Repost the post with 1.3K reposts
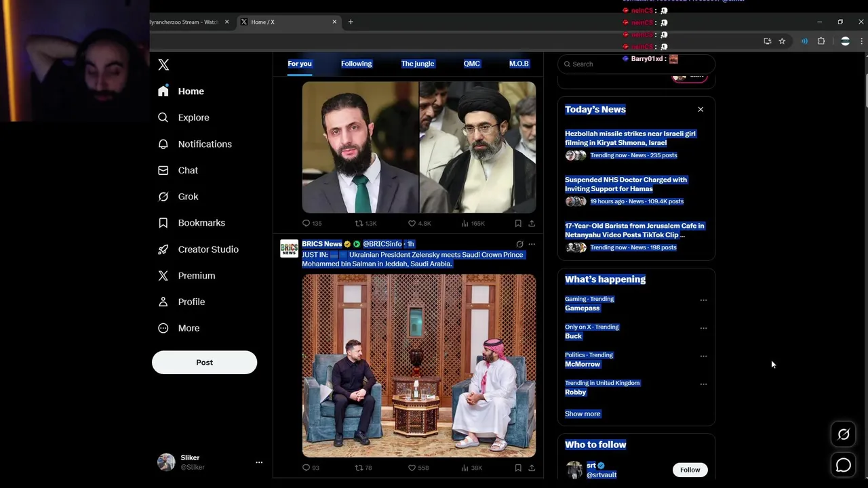Image resolution: width=868 pixels, height=488 pixels. 366,223
